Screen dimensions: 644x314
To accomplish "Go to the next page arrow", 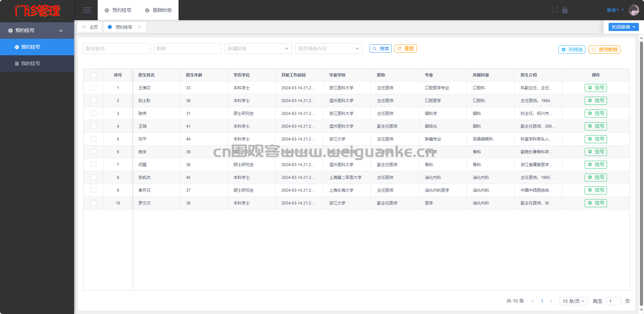I will point(551,301).
